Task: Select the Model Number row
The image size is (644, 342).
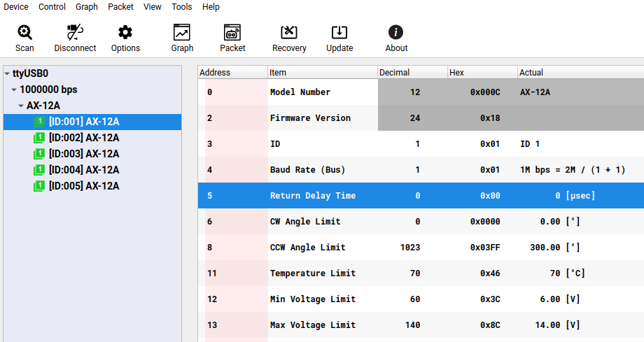Action: [x=421, y=92]
